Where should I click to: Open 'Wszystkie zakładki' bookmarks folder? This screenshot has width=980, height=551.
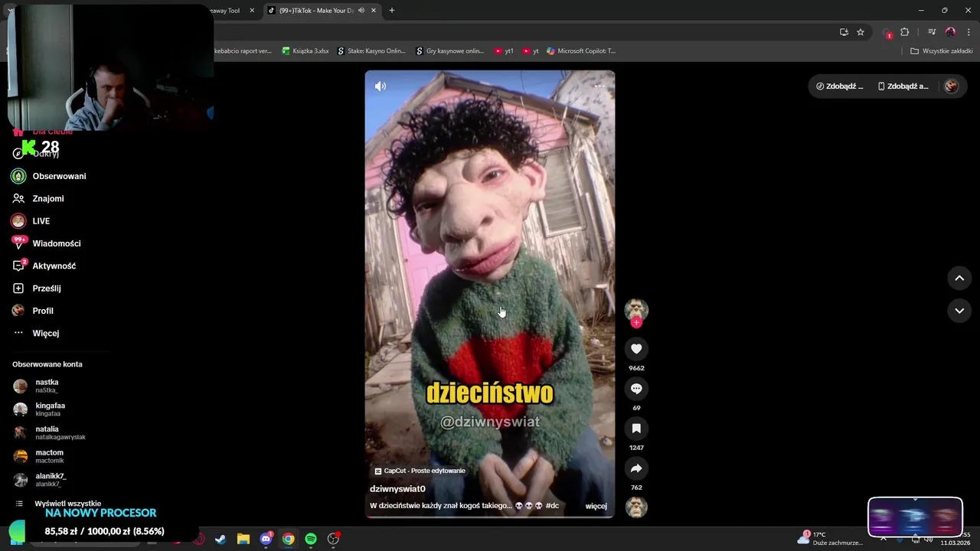(941, 51)
